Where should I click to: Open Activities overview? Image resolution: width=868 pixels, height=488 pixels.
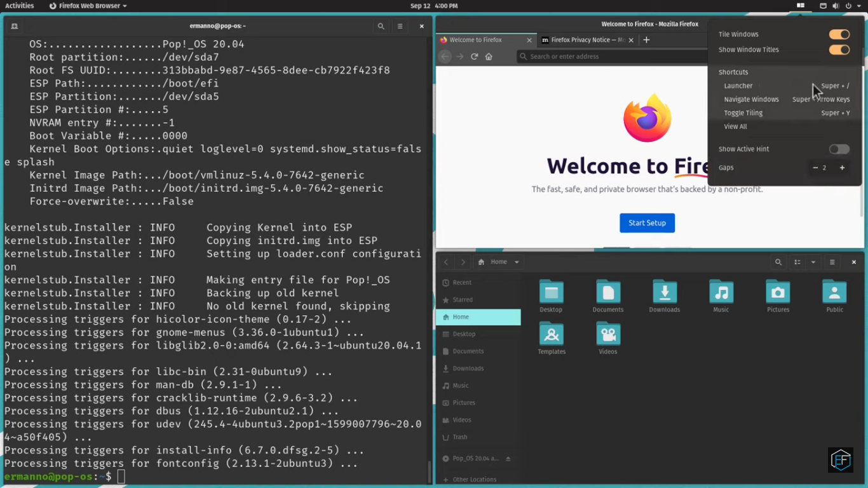click(19, 6)
